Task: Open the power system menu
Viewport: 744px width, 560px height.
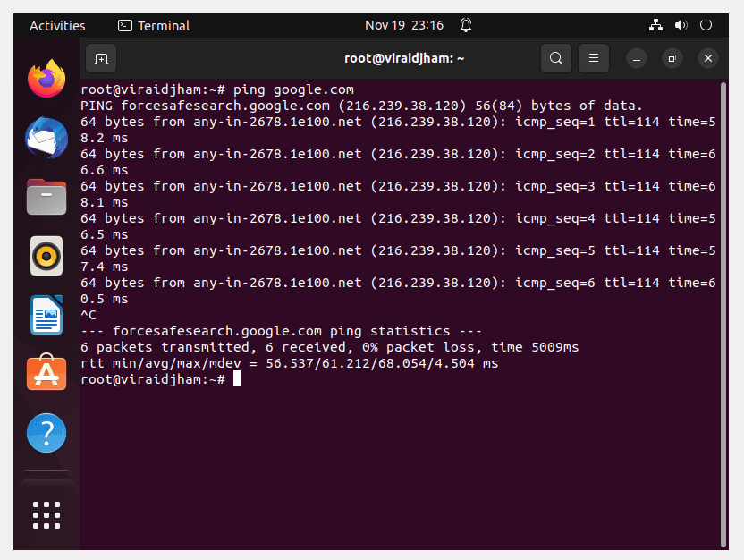Action: [x=706, y=25]
